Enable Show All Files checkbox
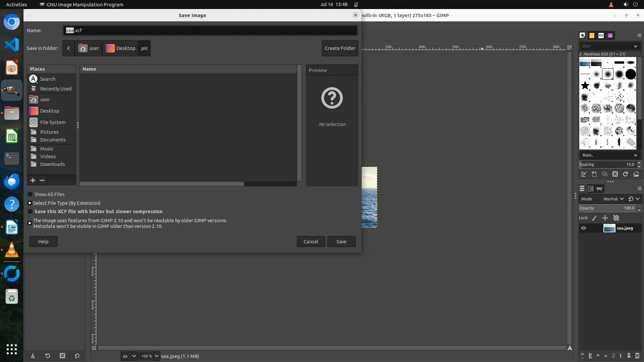Screen dimensions: 644x362 click(x=30, y=194)
